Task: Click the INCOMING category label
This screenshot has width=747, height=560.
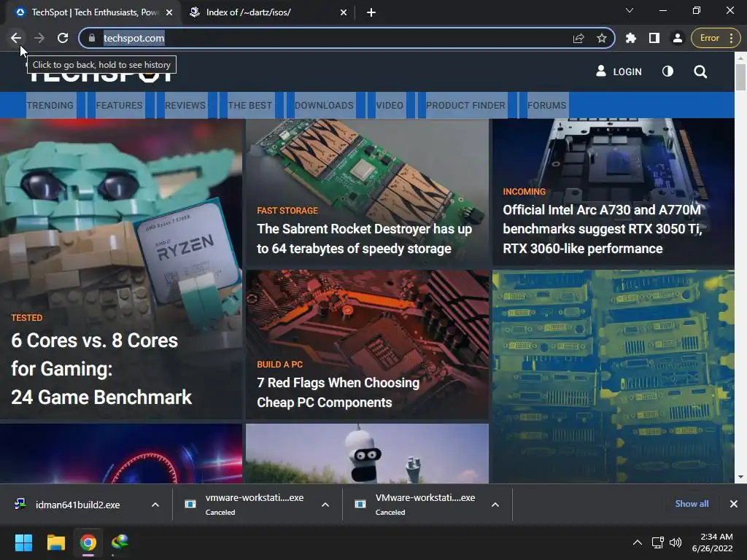Action: click(x=524, y=192)
